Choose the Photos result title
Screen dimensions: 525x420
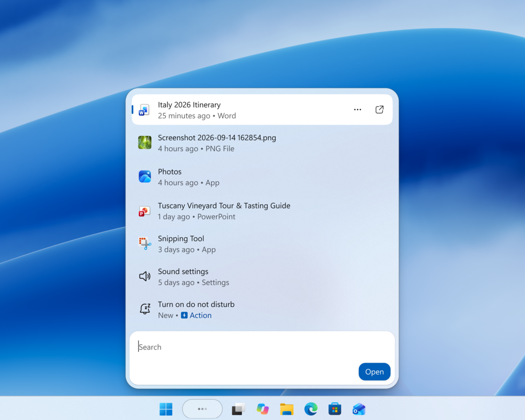coord(170,172)
